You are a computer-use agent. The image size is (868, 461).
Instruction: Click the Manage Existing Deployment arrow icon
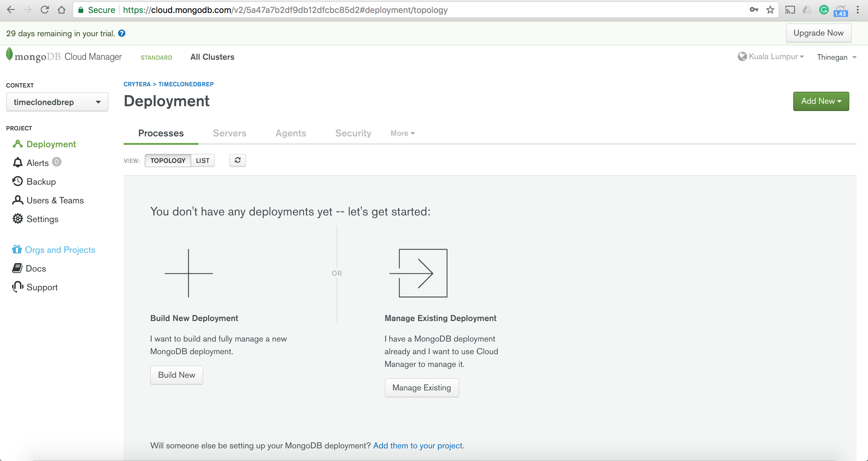419,273
